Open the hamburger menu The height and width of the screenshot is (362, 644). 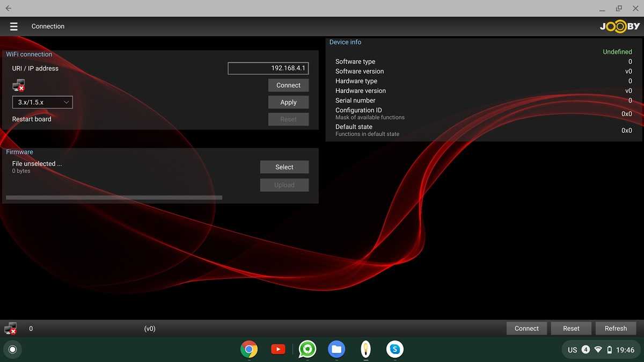coord(14,26)
